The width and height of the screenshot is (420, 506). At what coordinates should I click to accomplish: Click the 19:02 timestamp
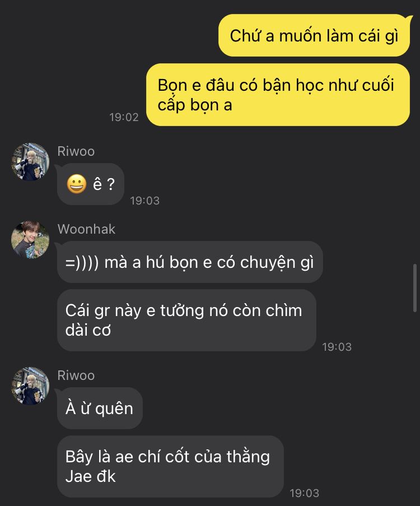(124, 117)
